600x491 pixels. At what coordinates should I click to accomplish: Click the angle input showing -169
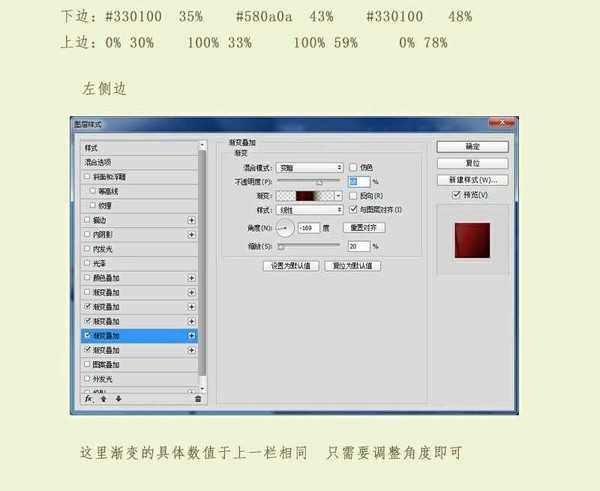pos(308,228)
